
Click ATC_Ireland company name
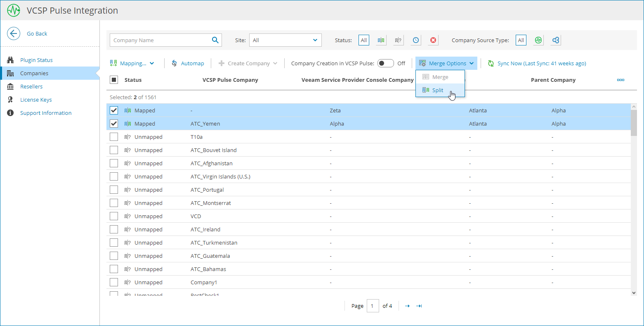[205, 229]
